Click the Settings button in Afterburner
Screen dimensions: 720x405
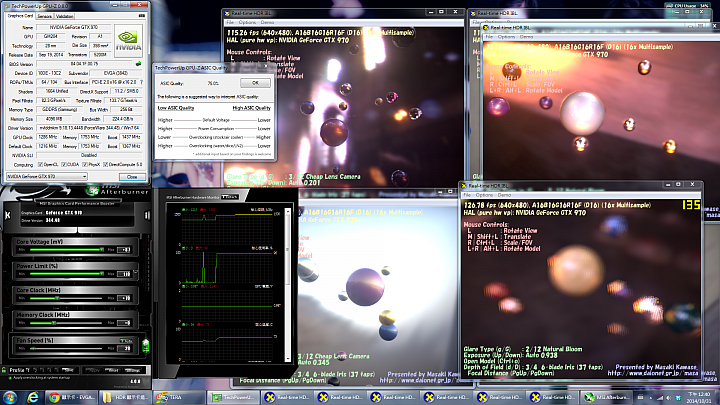click(x=133, y=370)
